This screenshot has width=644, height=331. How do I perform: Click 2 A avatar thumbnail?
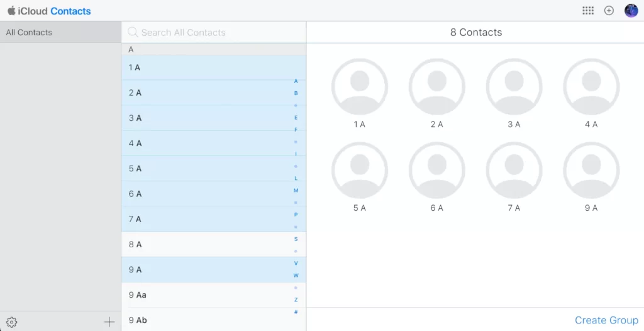(437, 87)
